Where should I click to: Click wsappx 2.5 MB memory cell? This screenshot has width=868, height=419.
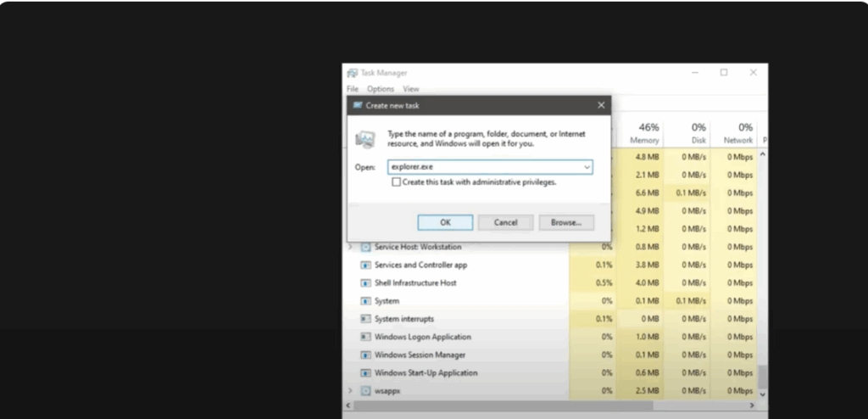pyautogui.click(x=639, y=391)
